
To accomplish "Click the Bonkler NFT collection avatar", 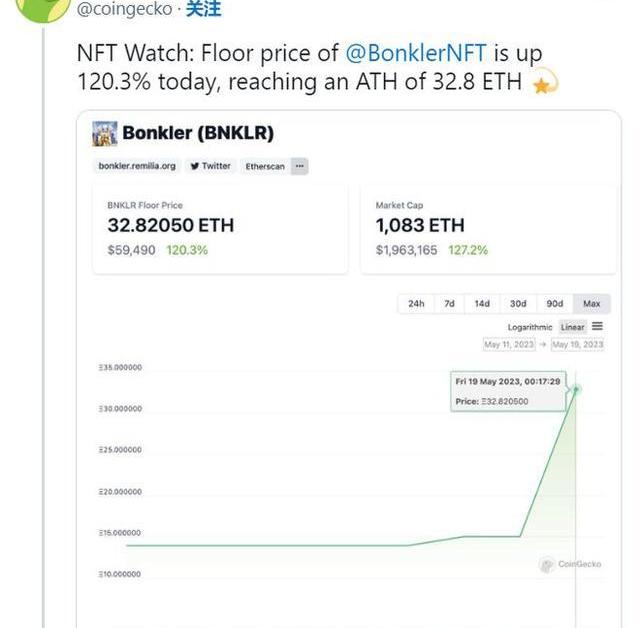I will pyautogui.click(x=104, y=133).
